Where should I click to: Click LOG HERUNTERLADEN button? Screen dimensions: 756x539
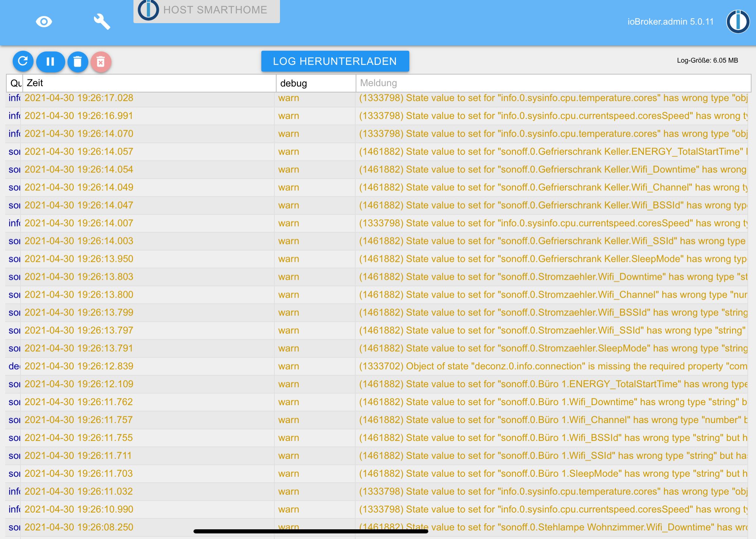point(335,61)
